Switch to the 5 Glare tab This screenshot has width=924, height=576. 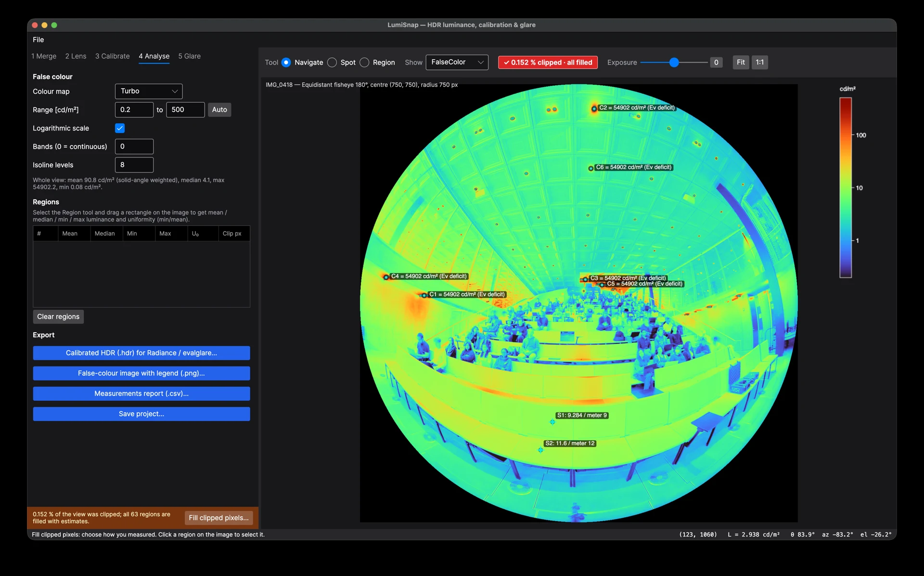tap(189, 56)
